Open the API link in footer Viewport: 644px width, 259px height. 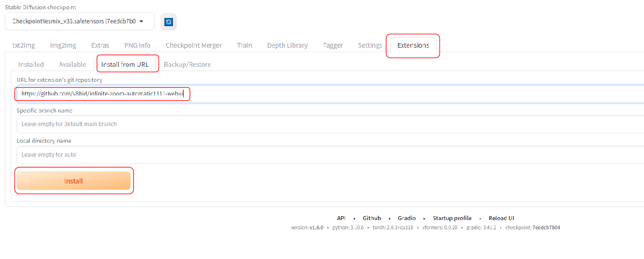point(341,218)
